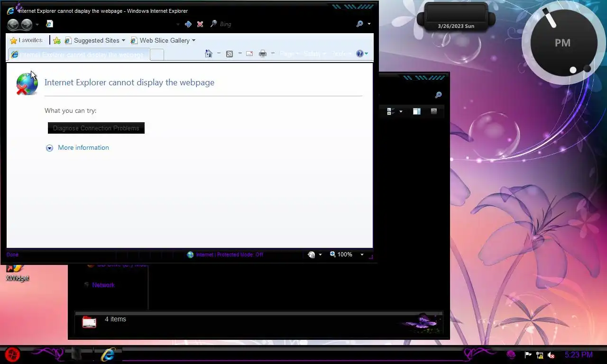This screenshot has height=364, width=607.
Task: Open the search provider dropdown arrow
Action: pos(369,24)
